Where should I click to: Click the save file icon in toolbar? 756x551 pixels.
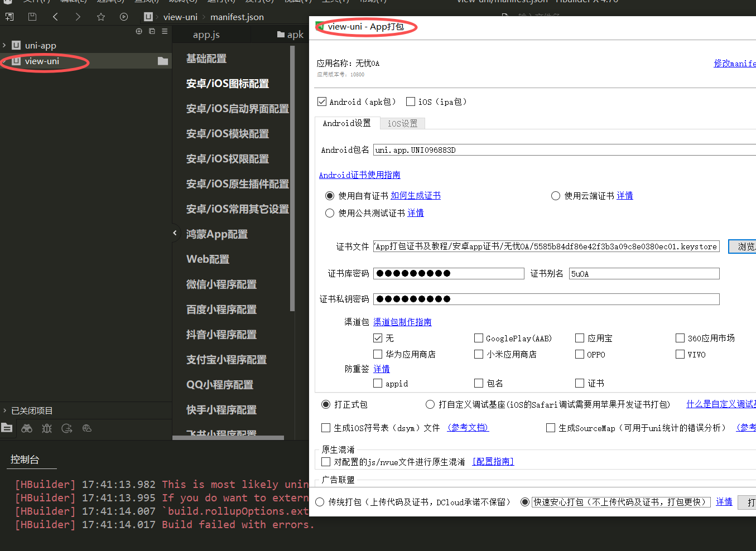tap(32, 17)
